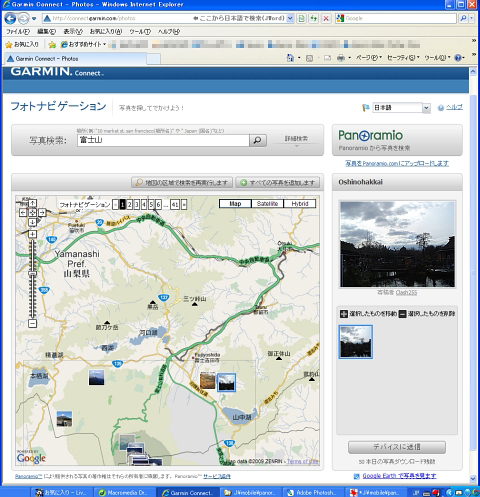Click the zoom out minus button on the map
Viewport: 480px width, 497px height.
point(32,323)
